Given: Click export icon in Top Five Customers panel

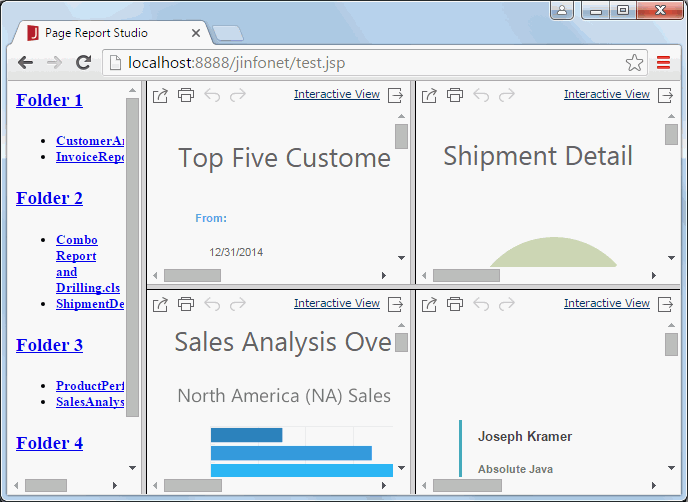Looking at the screenshot, I should pos(160,95).
